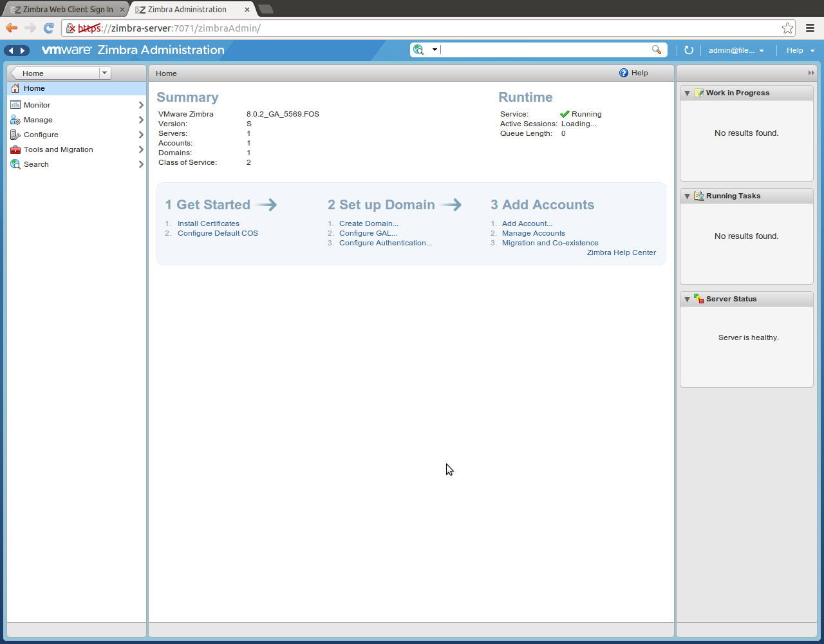824x644 pixels.
Task: Open Migration and Co-existence link
Action: 550,243
